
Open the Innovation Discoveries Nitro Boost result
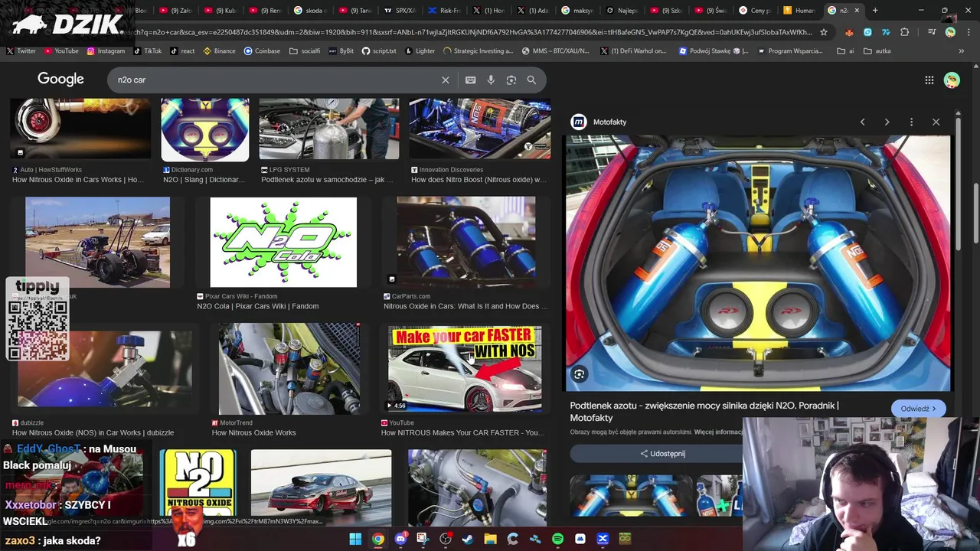[479, 129]
